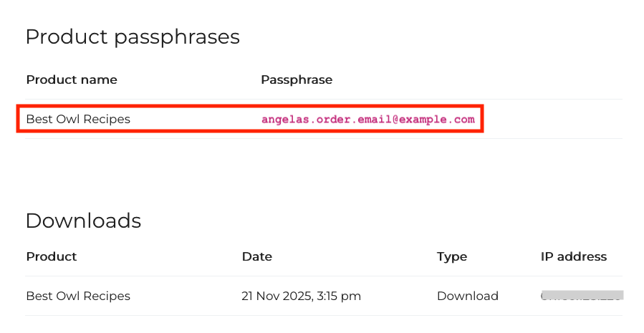This screenshot has width=644, height=333.
Task: Click the blurred IP address value
Action: 582,295
